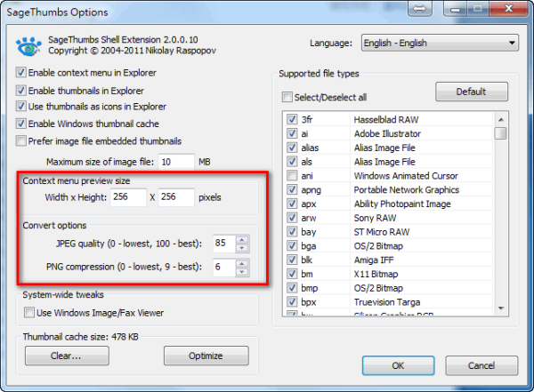
Task: Uncheck Use thumbnails as icons in Explorer
Action: coord(20,107)
